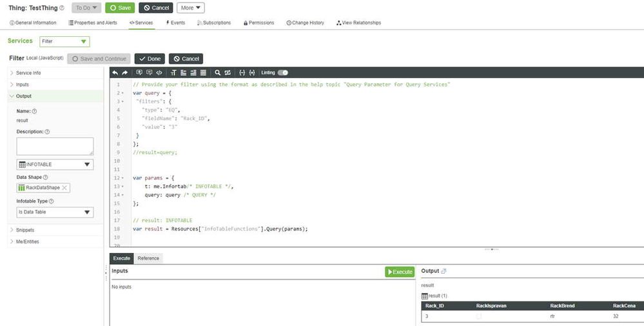Screen dimensions: 644x326
Task: Open the Change History tab
Action: tap(305, 23)
